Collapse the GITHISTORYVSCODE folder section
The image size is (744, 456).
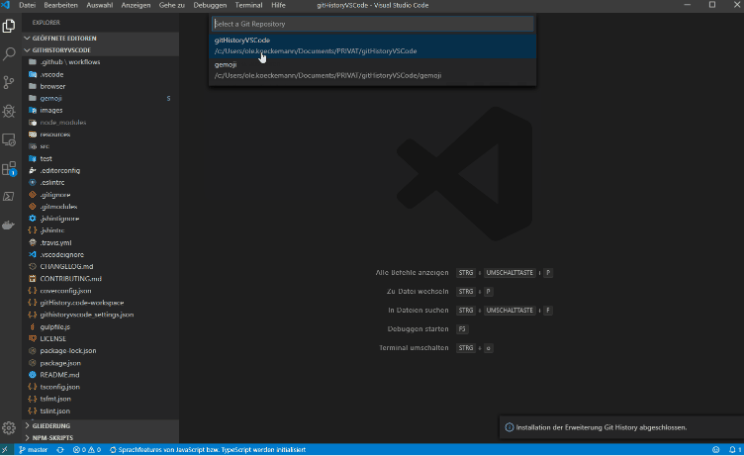pyautogui.click(x=101, y=50)
